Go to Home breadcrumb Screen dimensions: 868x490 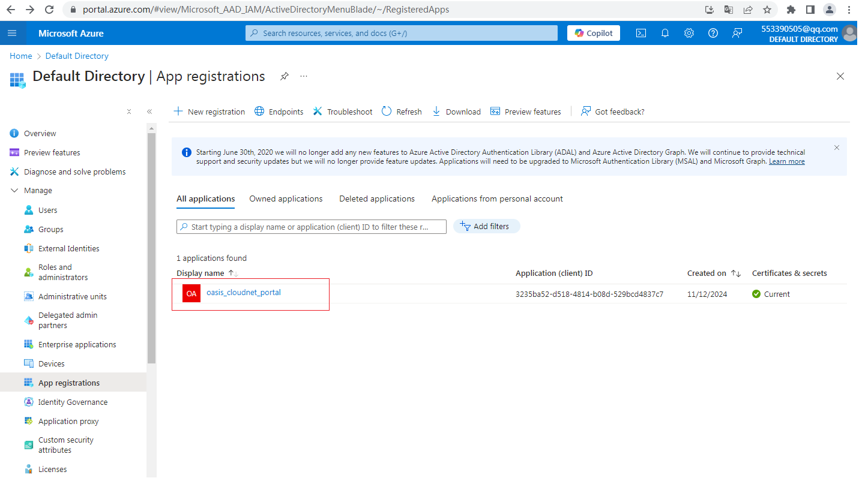pos(21,56)
